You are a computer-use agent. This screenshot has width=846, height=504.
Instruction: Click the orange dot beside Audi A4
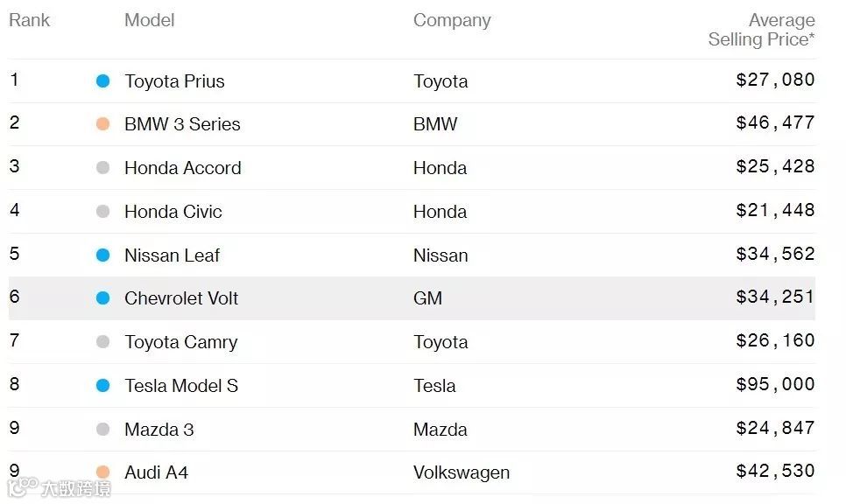tap(102, 472)
